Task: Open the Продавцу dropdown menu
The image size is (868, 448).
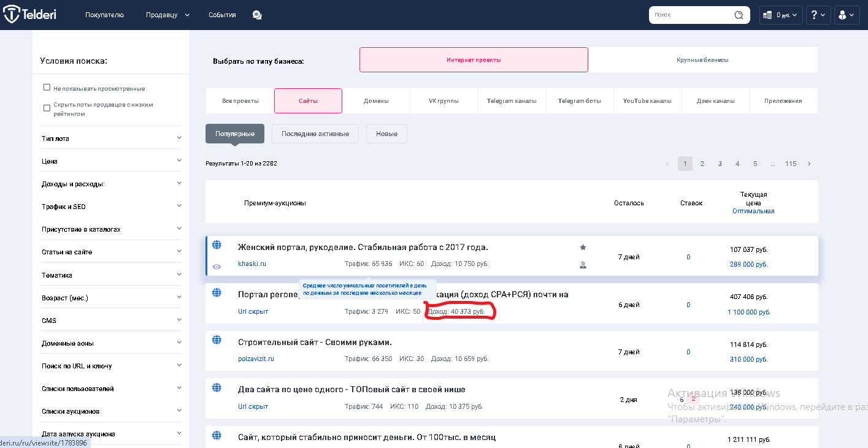Action: point(167,15)
